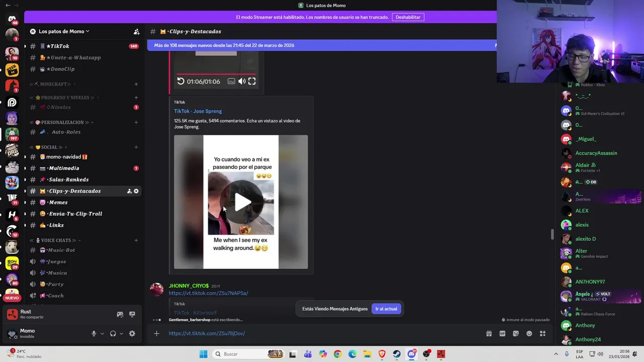Click Ir al actual button

[386, 309]
